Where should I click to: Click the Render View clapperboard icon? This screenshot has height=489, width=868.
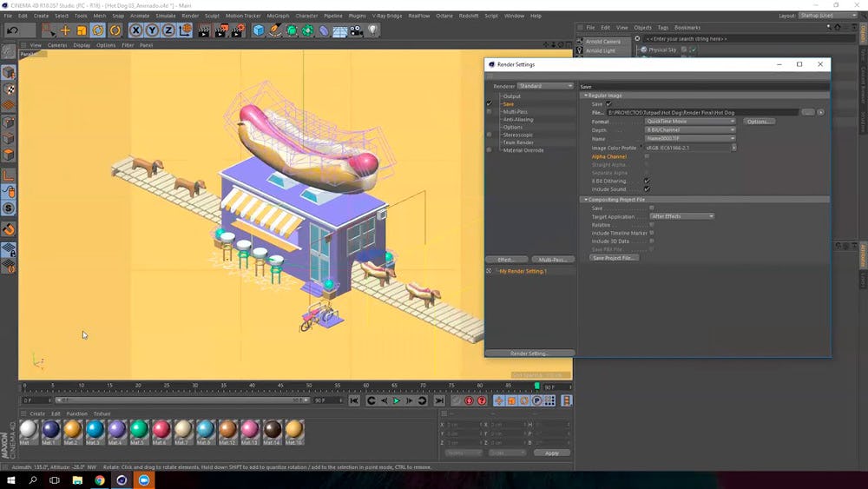(203, 30)
